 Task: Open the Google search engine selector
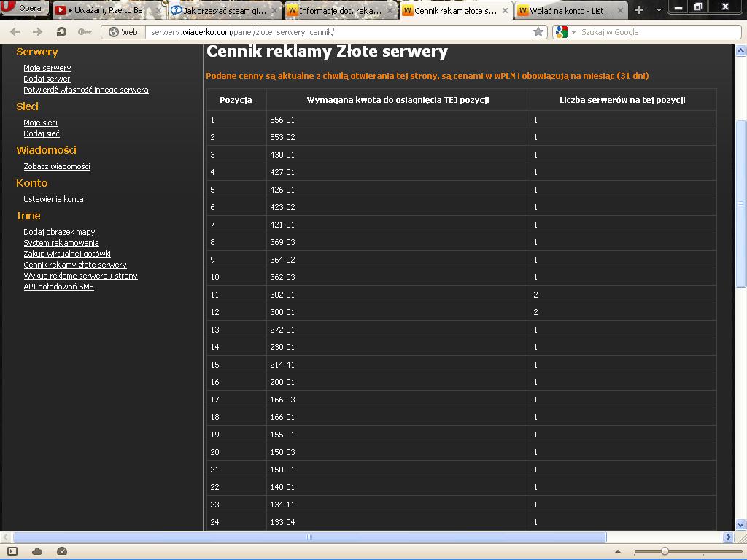coord(565,32)
